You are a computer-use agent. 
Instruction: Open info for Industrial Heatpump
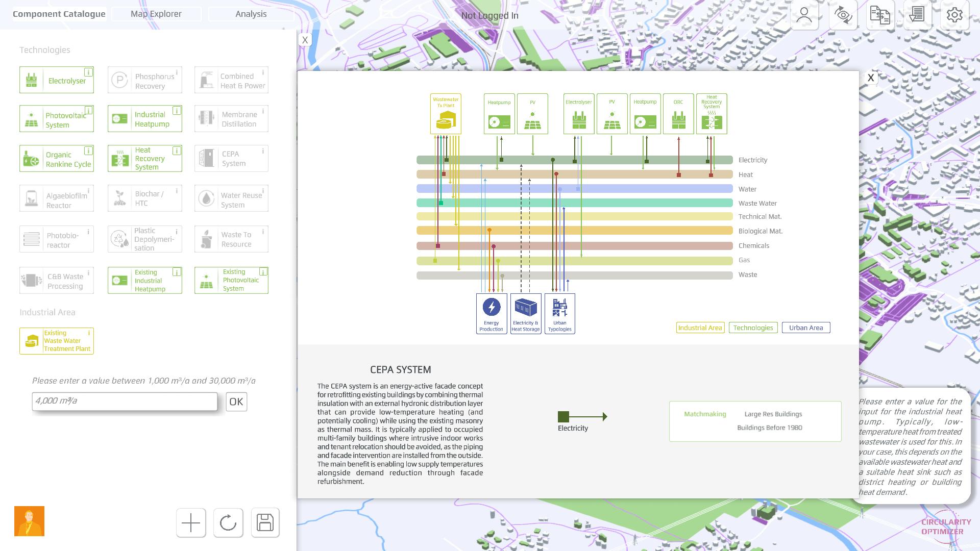177,111
